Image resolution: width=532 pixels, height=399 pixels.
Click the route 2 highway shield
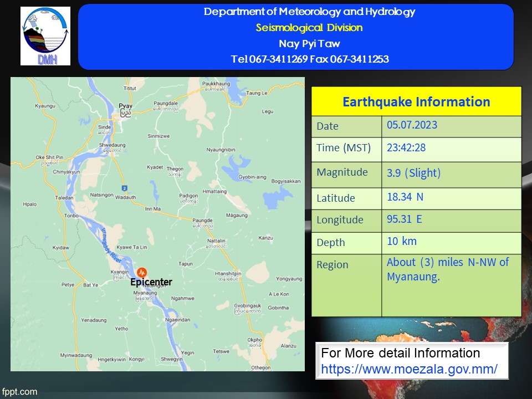coord(125,188)
